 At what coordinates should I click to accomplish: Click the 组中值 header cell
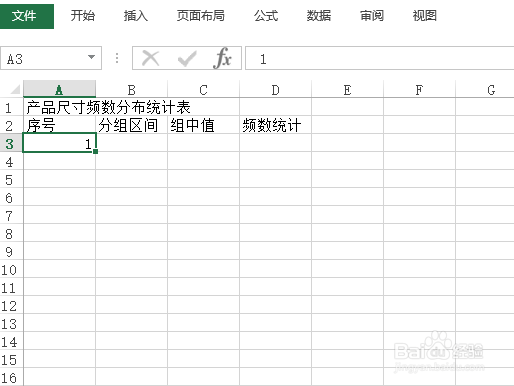[204, 125]
